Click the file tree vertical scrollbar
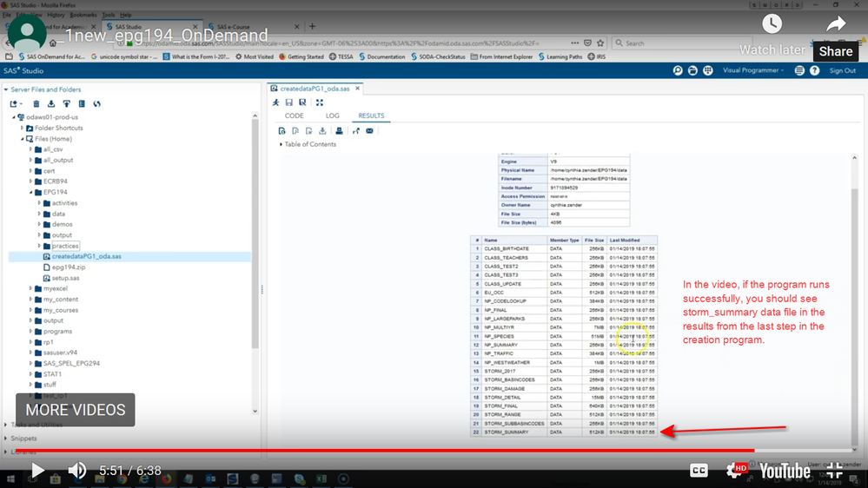Image resolution: width=868 pixels, height=488 pixels. pos(255,233)
